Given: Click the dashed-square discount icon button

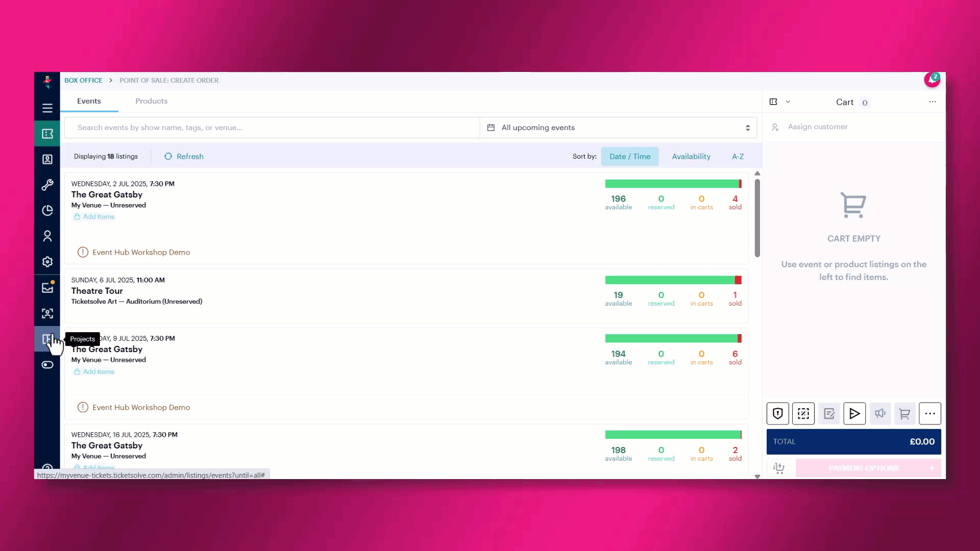Looking at the screenshot, I should pos(803,414).
